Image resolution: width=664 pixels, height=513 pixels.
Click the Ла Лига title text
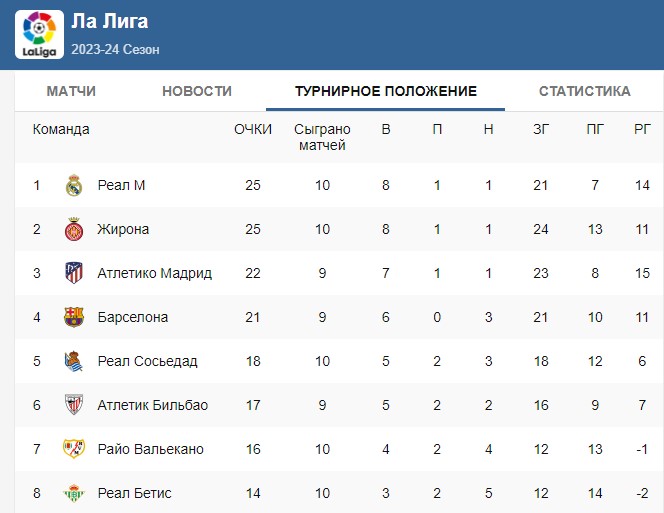[x=110, y=21]
